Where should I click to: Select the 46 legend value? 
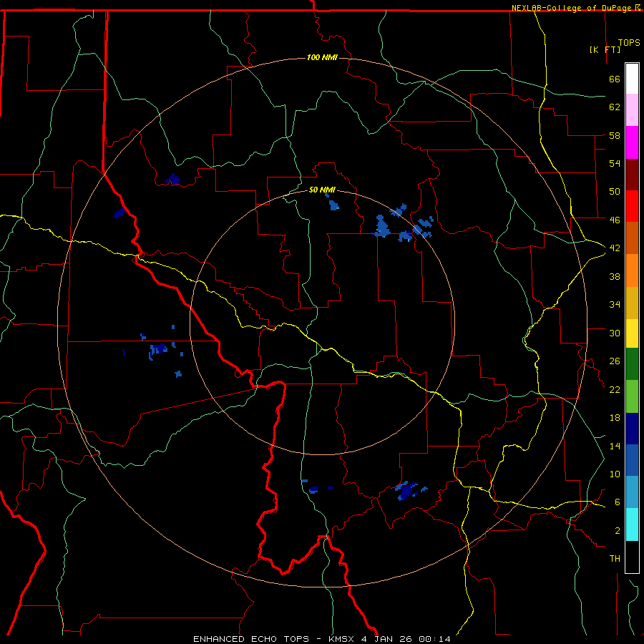click(615, 220)
